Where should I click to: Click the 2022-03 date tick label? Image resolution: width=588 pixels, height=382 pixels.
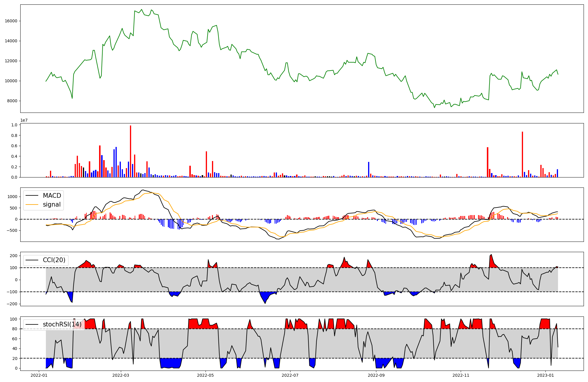(121, 375)
